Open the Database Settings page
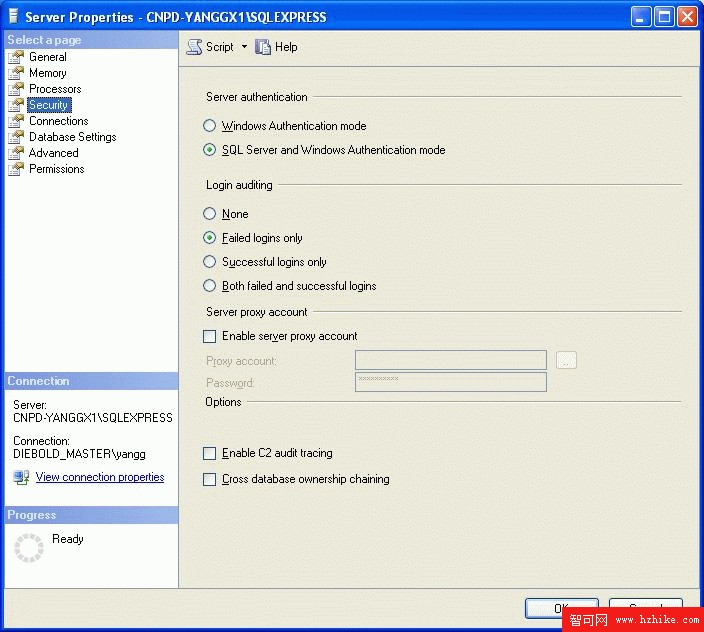704x632 pixels. 73,137
